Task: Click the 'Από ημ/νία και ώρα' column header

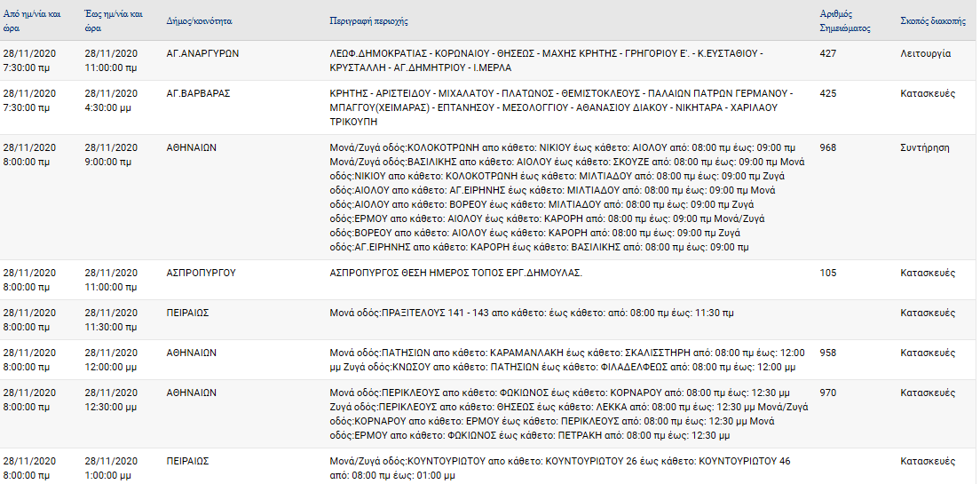Action: 32,20
